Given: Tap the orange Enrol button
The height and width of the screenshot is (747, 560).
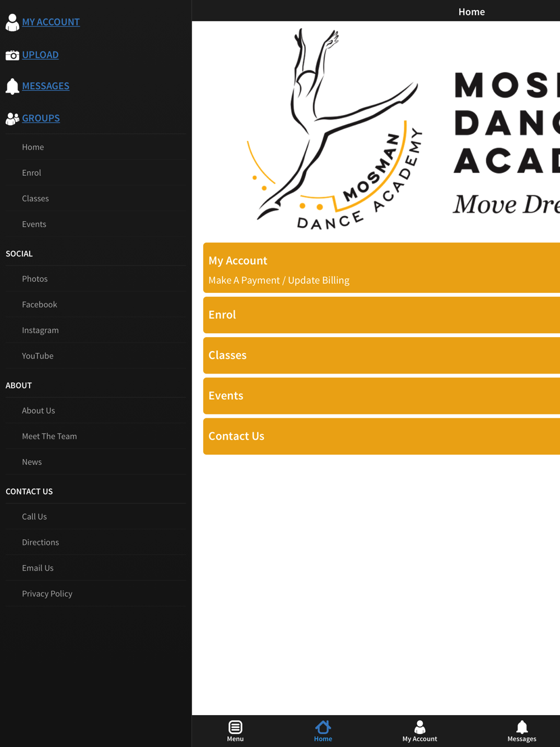Looking at the screenshot, I should pos(381,315).
